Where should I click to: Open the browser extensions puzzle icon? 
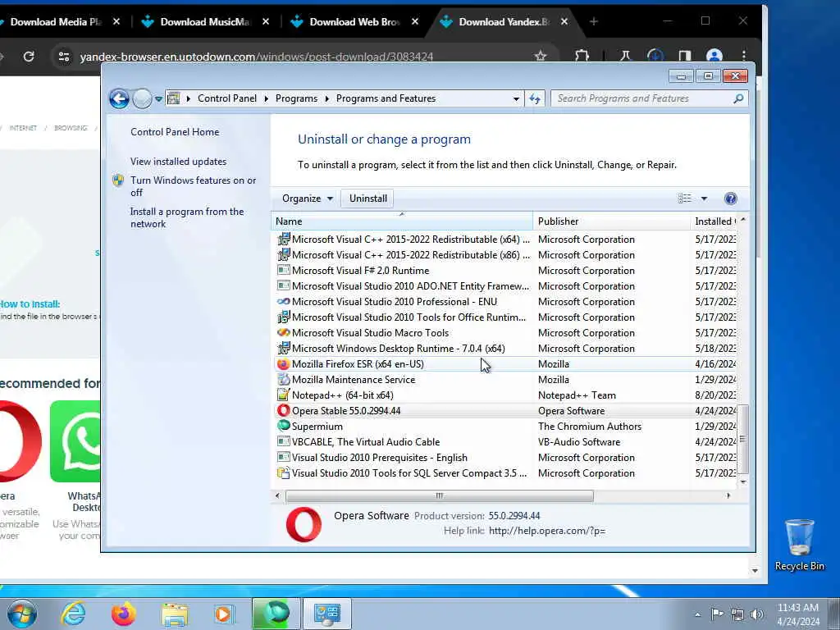[582, 56]
